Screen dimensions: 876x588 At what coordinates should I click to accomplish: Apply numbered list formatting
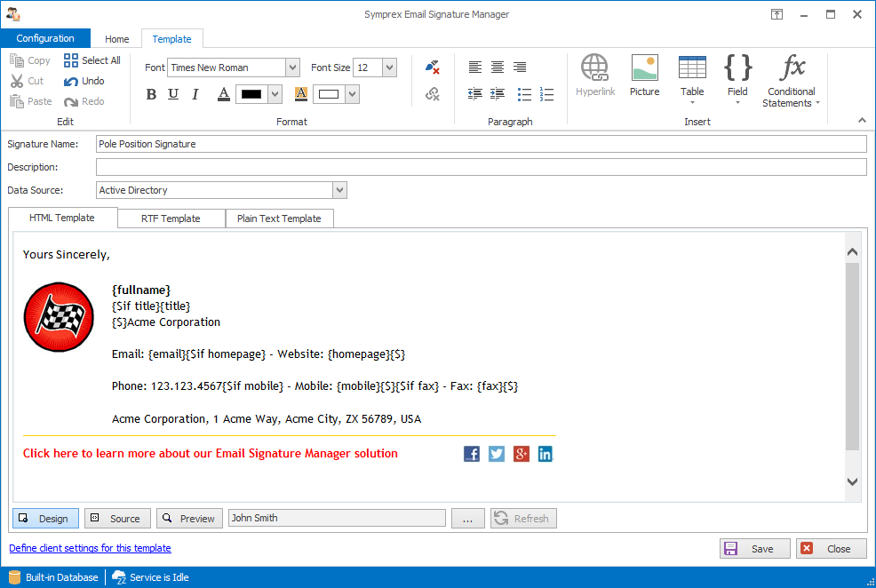547,94
